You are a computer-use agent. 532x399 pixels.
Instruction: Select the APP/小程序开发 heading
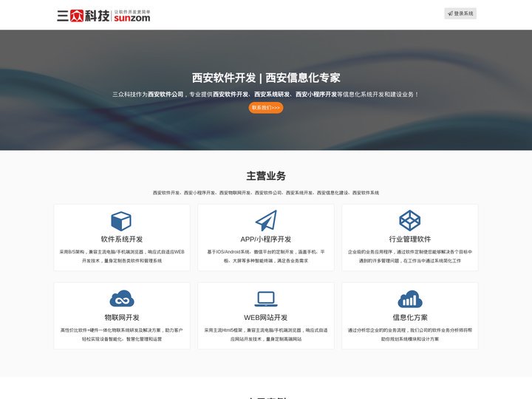coord(266,239)
